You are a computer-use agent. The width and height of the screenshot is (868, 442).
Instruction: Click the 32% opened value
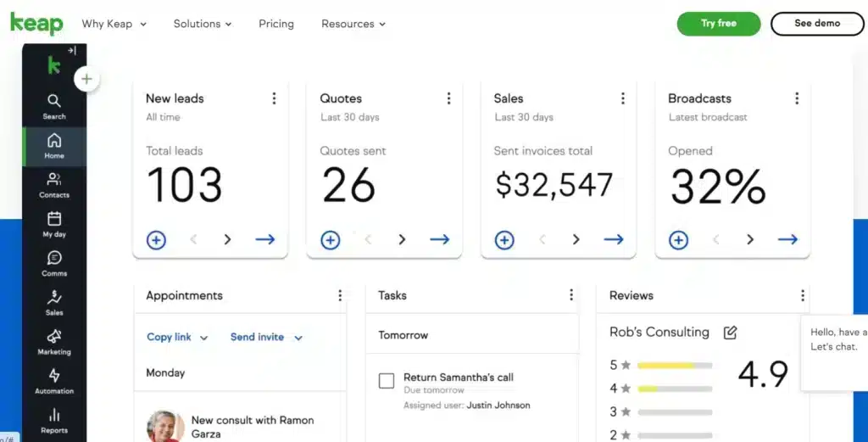[718, 186]
